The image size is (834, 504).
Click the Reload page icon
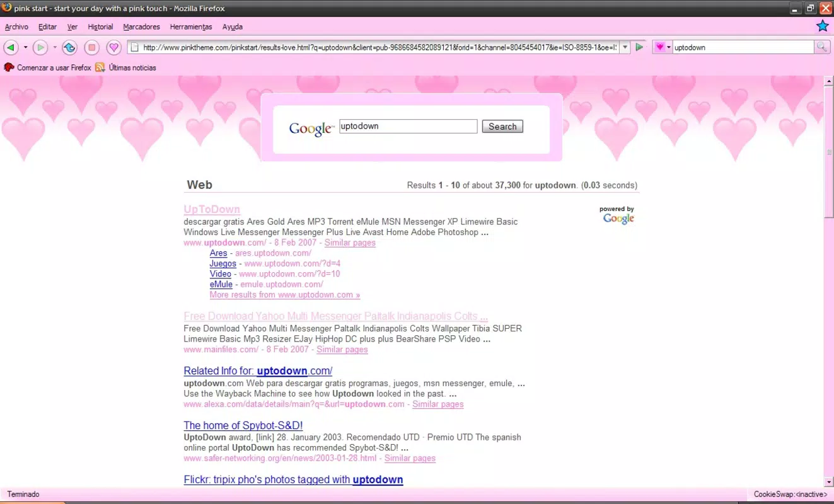pos(69,47)
